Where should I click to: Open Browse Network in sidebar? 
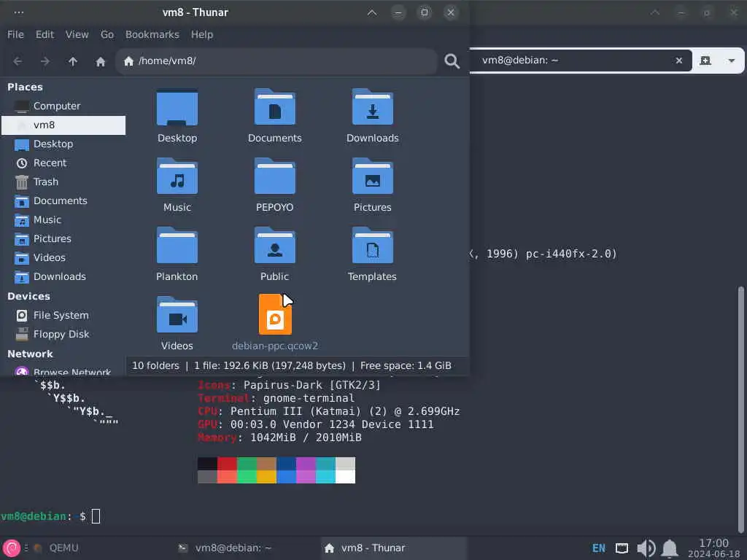pyautogui.click(x=64, y=371)
